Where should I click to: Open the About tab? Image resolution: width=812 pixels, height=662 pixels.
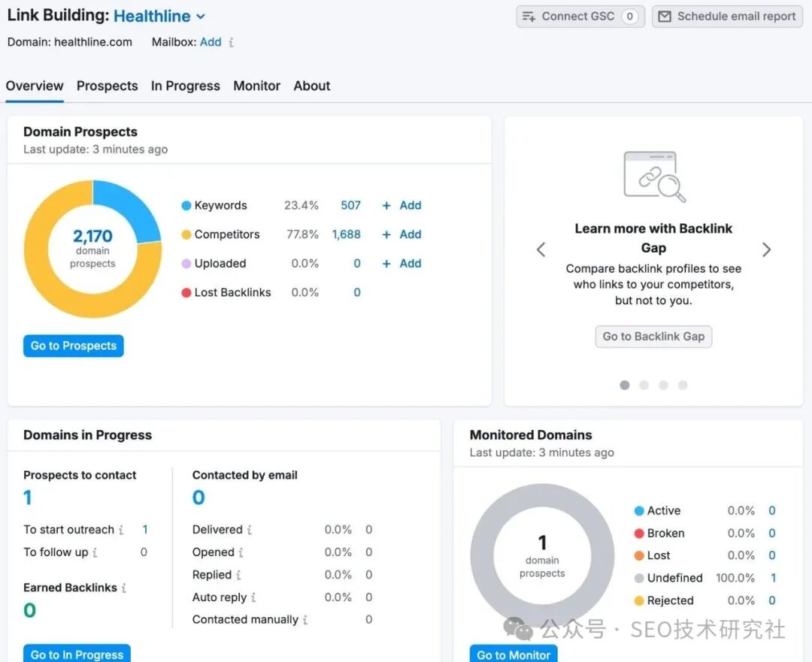pyautogui.click(x=312, y=86)
